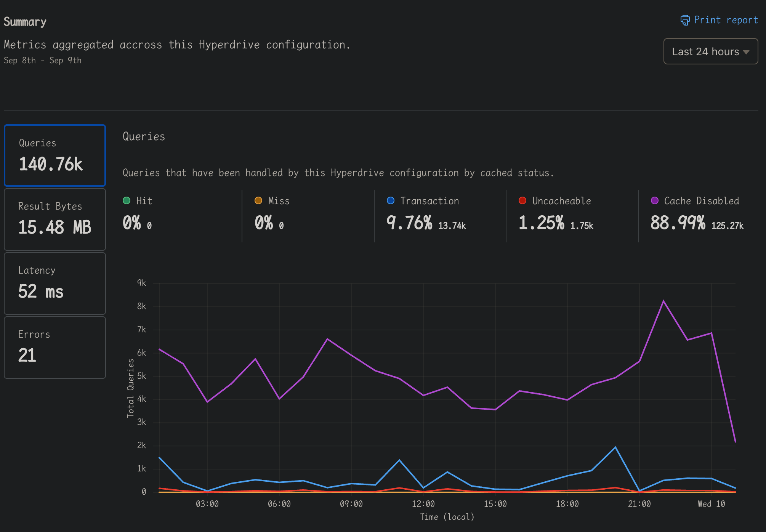Open the Last 24 hours dropdown
Image resolution: width=766 pixels, height=532 pixels.
click(x=710, y=51)
